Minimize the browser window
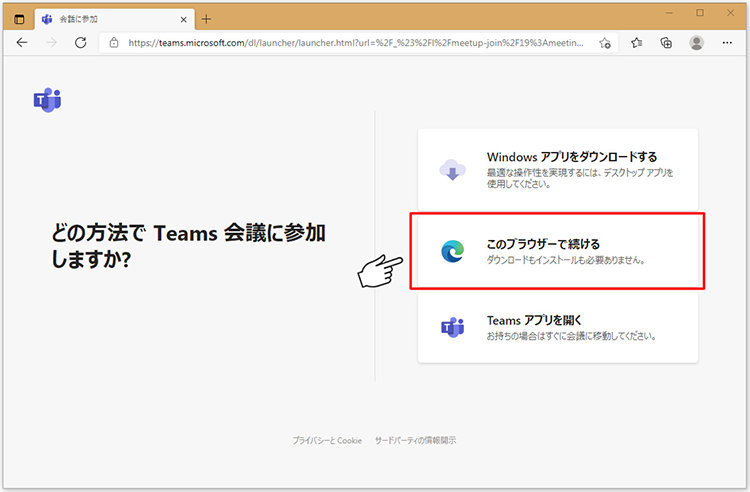 pos(670,13)
